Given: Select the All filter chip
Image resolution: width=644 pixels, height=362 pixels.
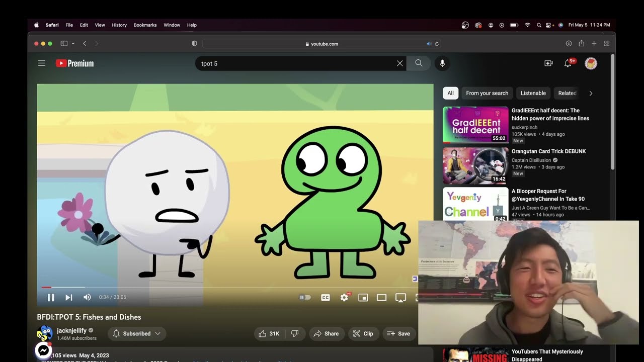Looking at the screenshot, I should (450, 93).
